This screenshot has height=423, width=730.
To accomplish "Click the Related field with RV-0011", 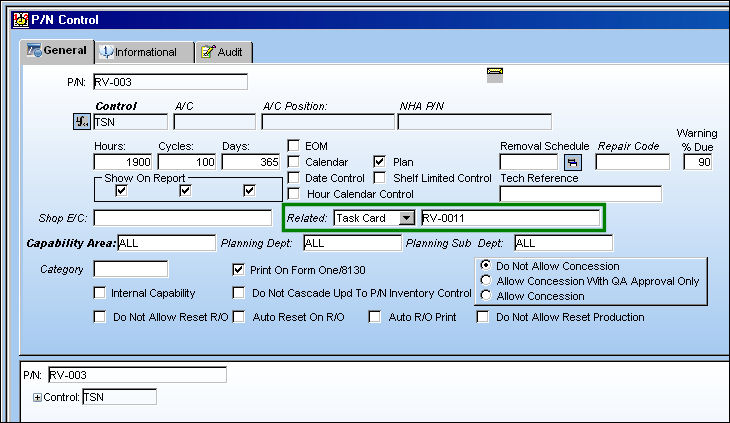I will pos(511,218).
